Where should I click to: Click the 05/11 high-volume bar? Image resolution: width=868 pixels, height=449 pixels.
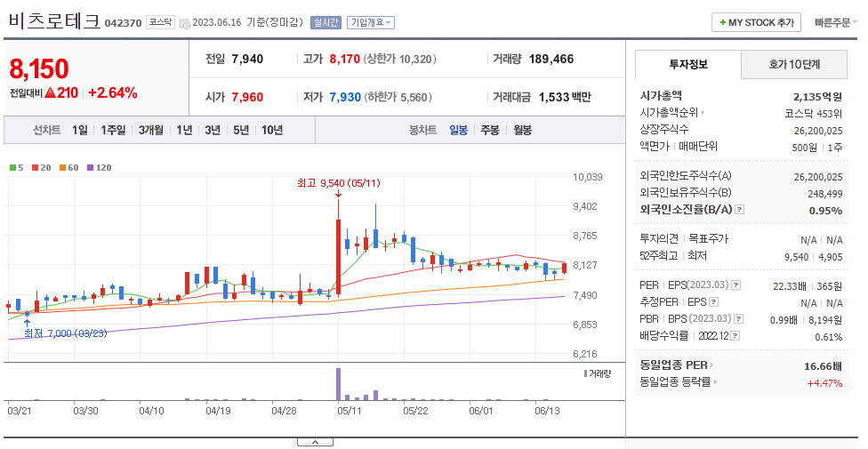coord(338,384)
